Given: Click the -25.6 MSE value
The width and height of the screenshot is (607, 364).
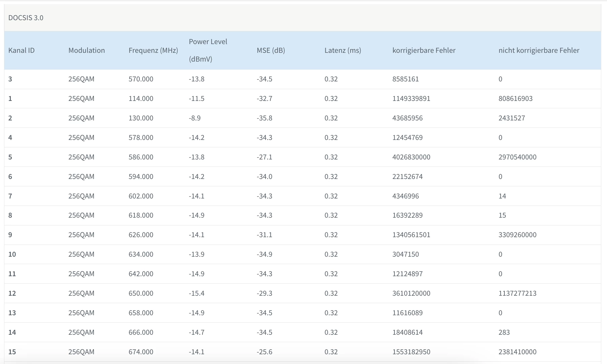Looking at the screenshot, I should point(264,352).
